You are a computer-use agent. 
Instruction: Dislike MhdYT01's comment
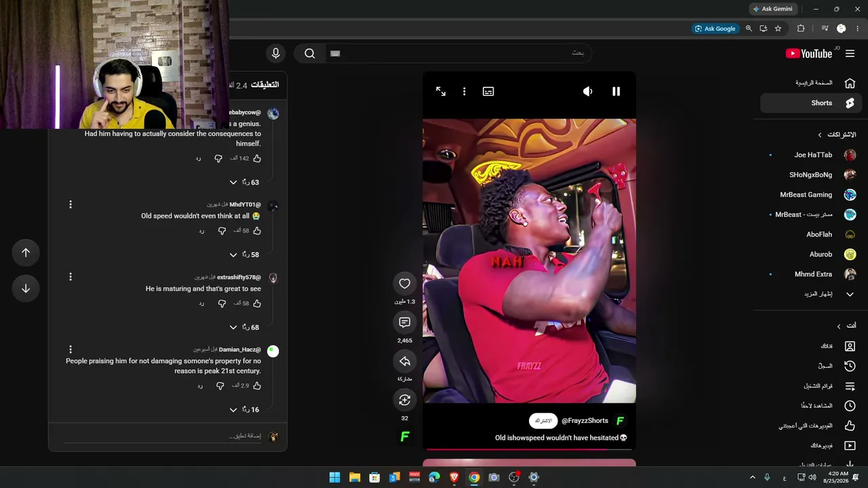click(x=222, y=231)
